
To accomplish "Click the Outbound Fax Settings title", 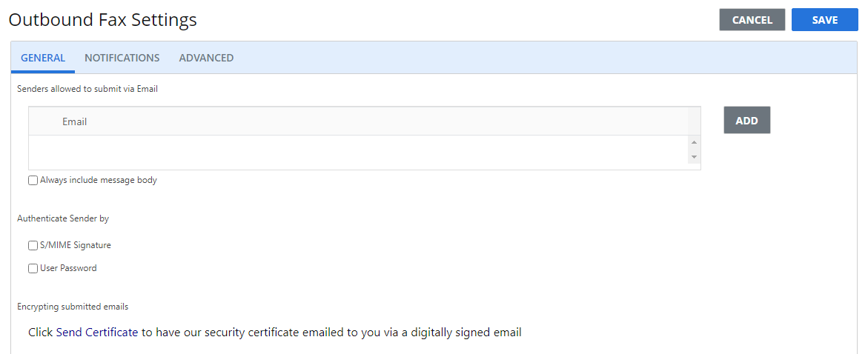I will coord(103,20).
